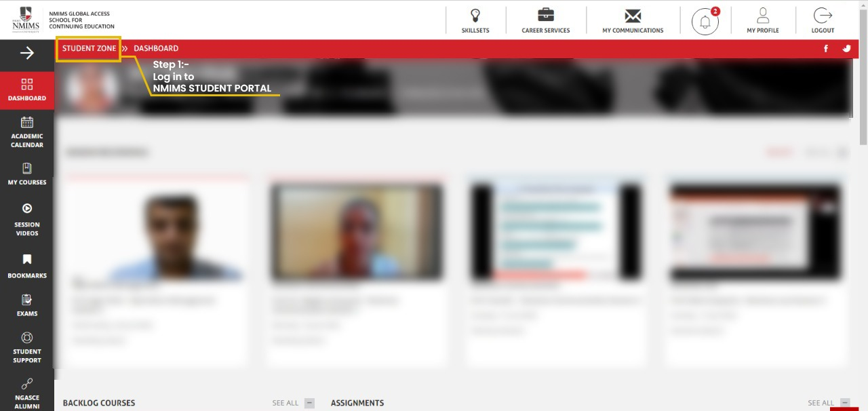
Task: Open first session video thumbnail
Action: 156,232
